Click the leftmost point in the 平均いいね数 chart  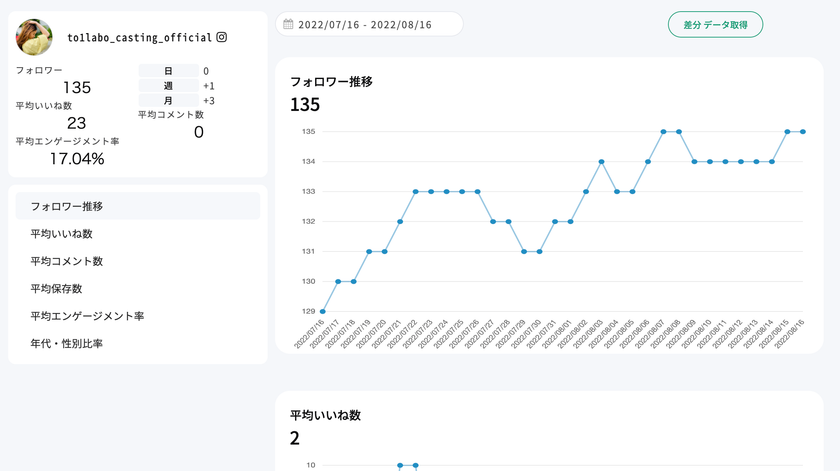[x=400, y=465]
